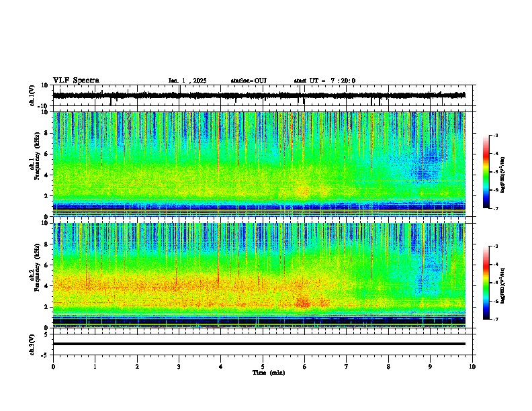This screenshot has width=532, height=411.
Task: Select the "start UT = 7:20:0" text
Action: pos(324,81)
